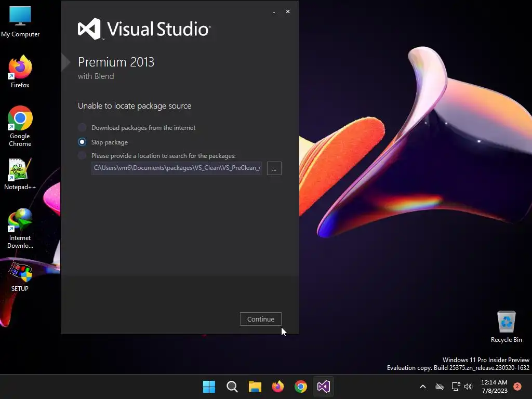Viewport: 532px width, 399px height.
Task: Click the cloud sync tray icon
Action: coord(440,387)
